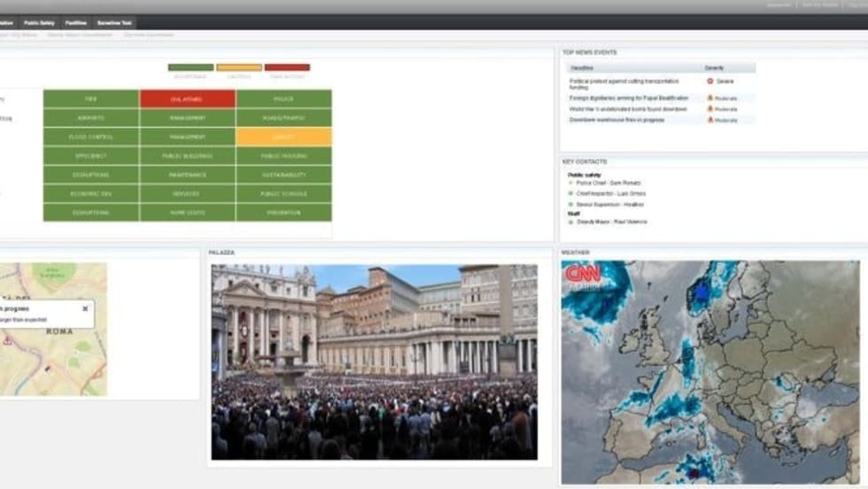The width and height of the screenshot is (868, 489).
Task: Switch to the Facilities tab
Action: click(76, 22)
